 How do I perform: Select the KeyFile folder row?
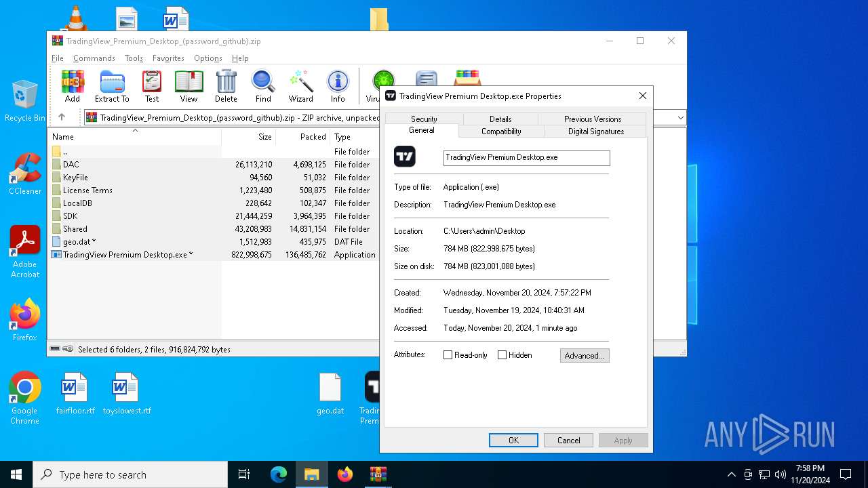pos(213,178)
